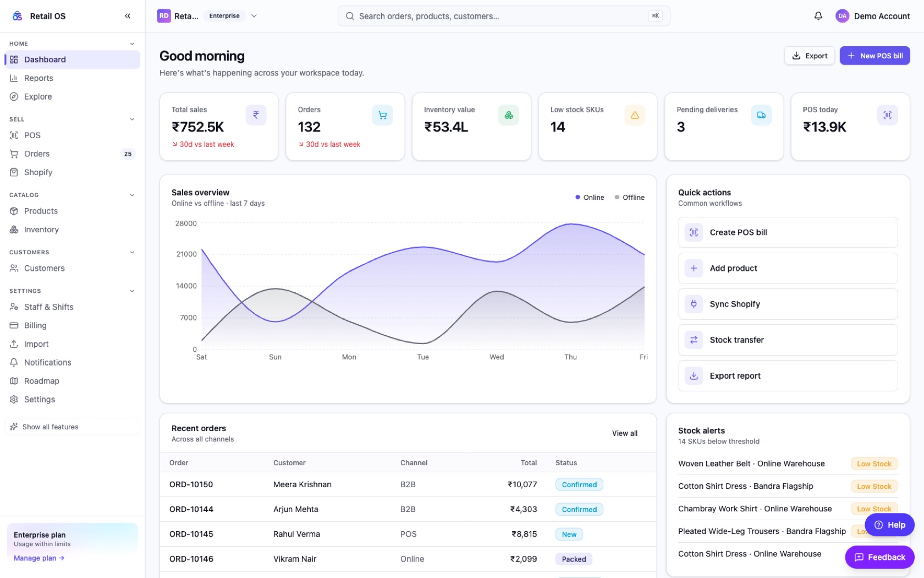Select Dashboard in the sidebar
The image size is (924, 578).
72,59
